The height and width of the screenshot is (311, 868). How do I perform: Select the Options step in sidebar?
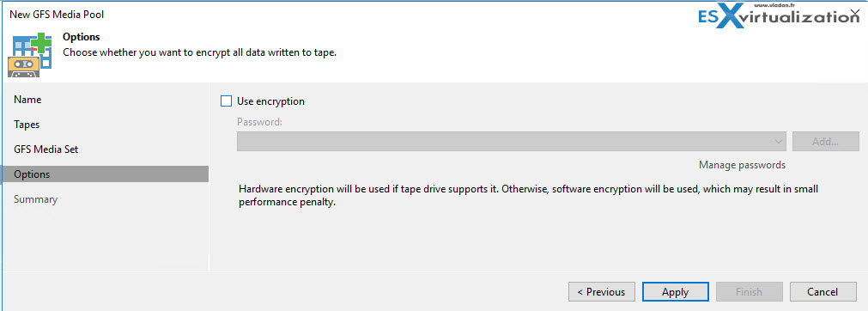(x=106, y=174)
